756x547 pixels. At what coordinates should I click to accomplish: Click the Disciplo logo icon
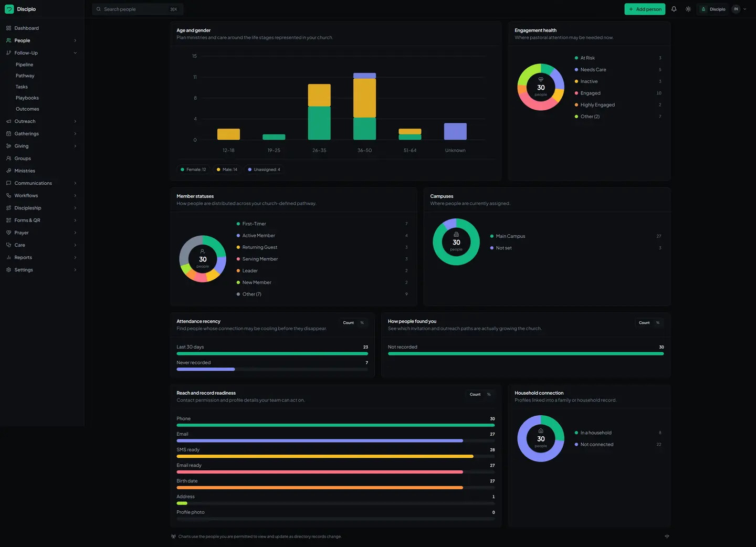tap(9, 9)
